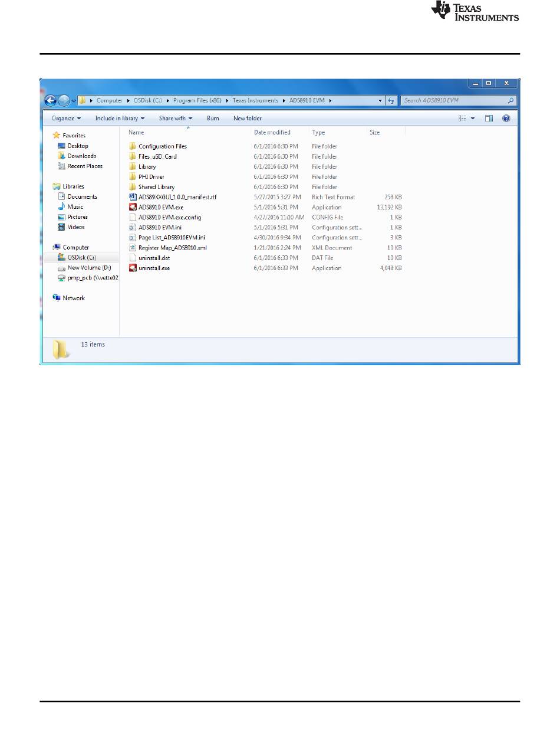
Task: Select Library folder icon
Action: pyautogui.click(x=133, y=166)
